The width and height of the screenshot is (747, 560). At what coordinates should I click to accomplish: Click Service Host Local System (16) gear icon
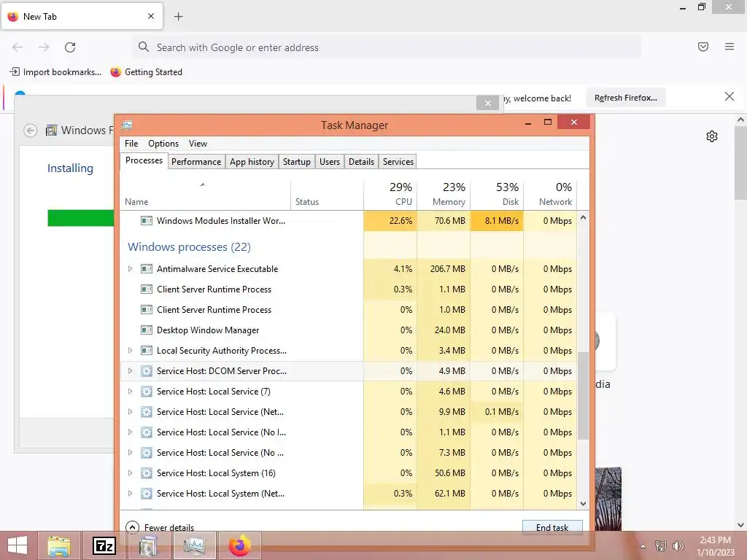click(147, 472)
